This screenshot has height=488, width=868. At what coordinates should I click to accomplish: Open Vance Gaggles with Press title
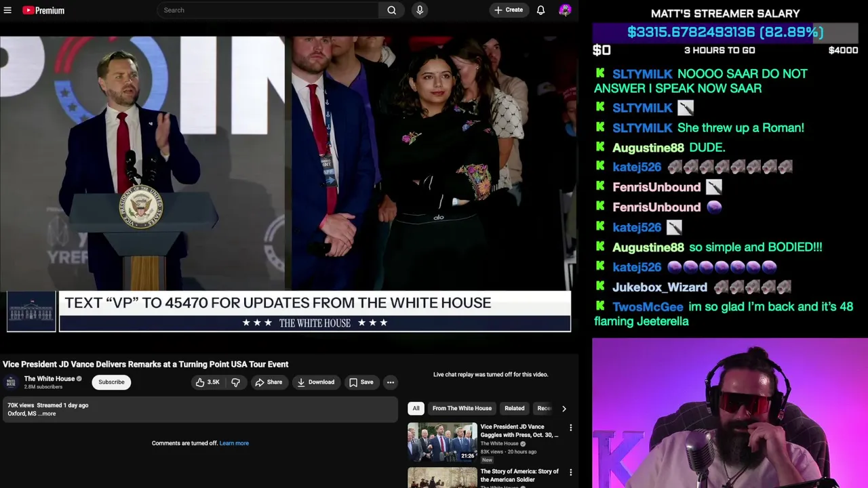click(519, 431)
